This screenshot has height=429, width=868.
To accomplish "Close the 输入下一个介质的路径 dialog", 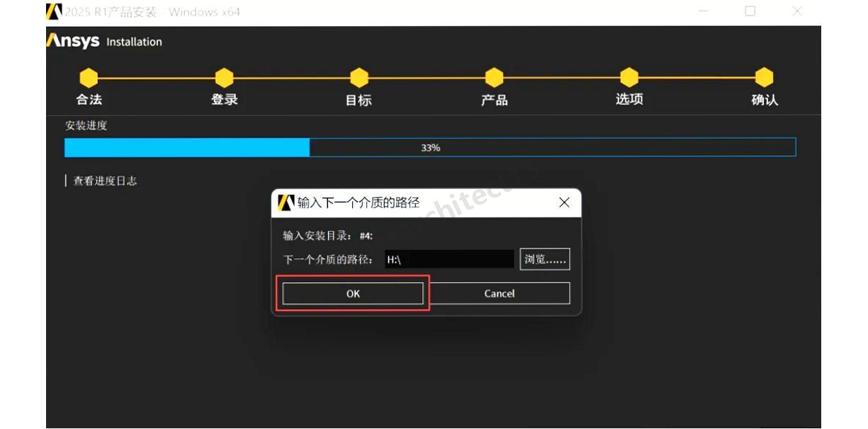I will tap(564, 202).
